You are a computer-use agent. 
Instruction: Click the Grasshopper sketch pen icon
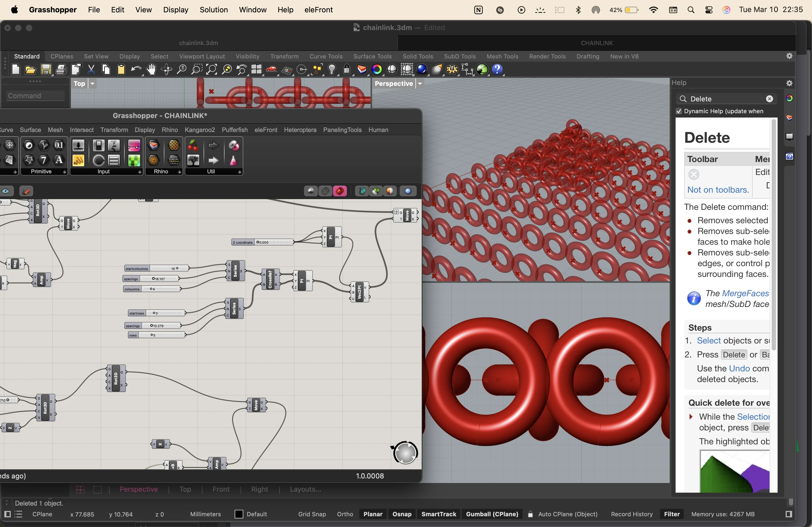click(26, 191)
